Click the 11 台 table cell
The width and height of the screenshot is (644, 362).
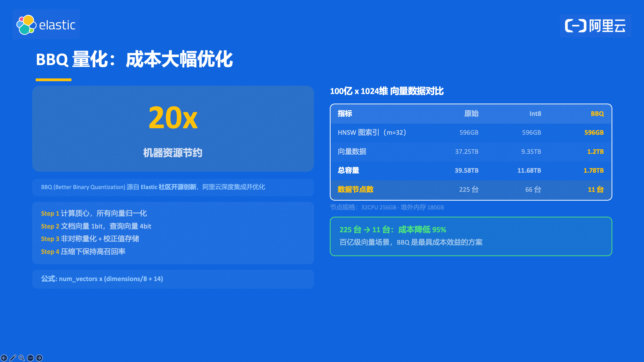click(x=596, y=189)
